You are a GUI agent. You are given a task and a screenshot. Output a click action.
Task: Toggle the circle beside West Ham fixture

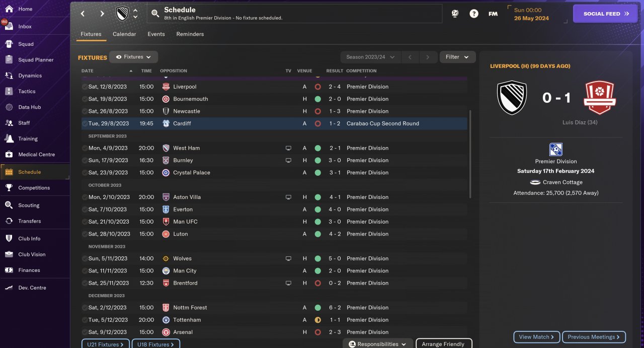[x=85, y=148]
